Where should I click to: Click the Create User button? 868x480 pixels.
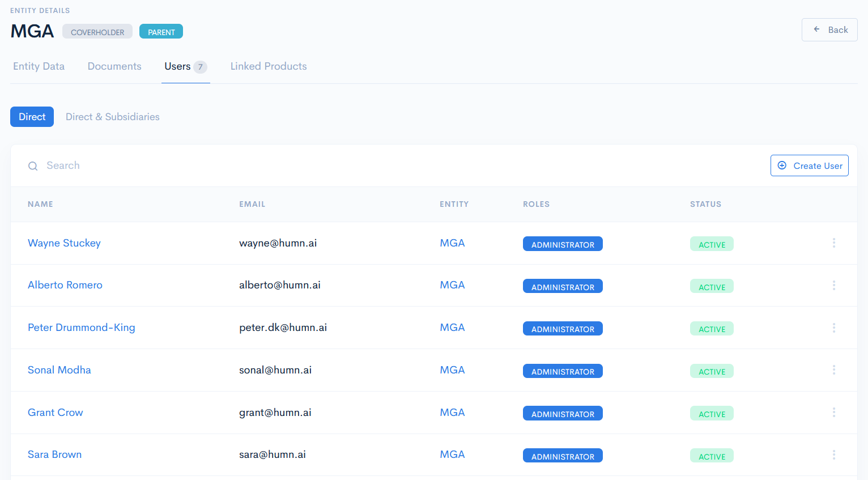809,165
